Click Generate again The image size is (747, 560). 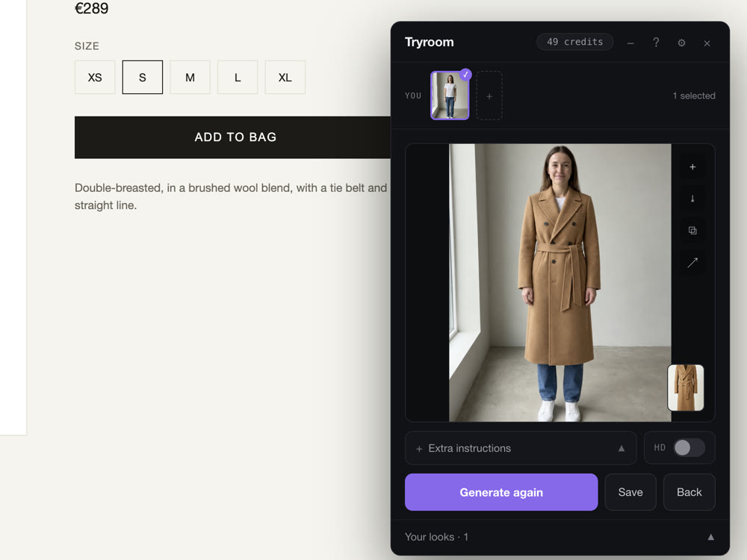[501, 492]
